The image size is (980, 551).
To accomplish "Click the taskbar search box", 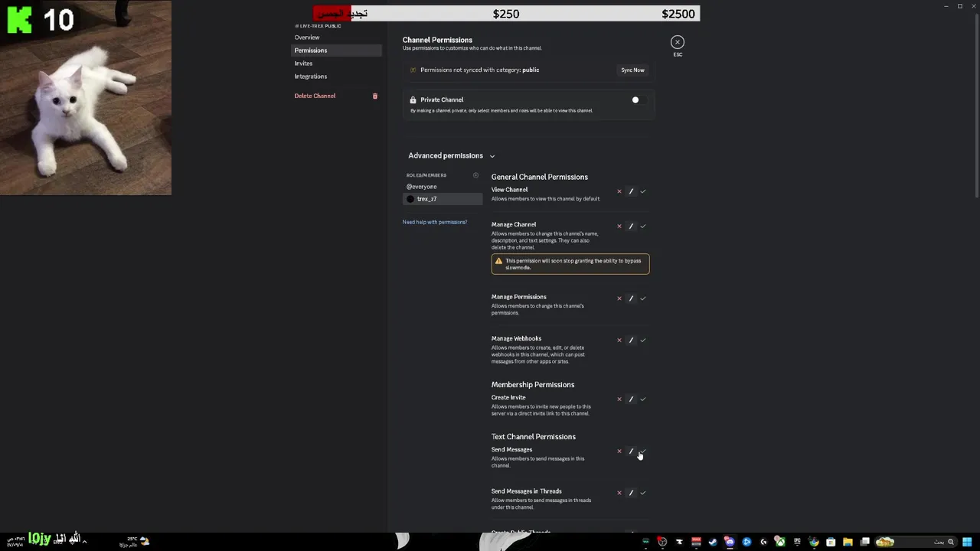I will (x=916, y=542).
